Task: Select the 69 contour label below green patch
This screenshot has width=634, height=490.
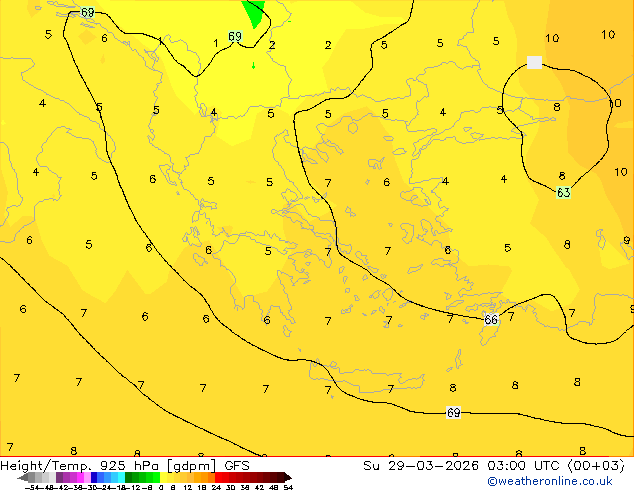Action: (235, 37)
